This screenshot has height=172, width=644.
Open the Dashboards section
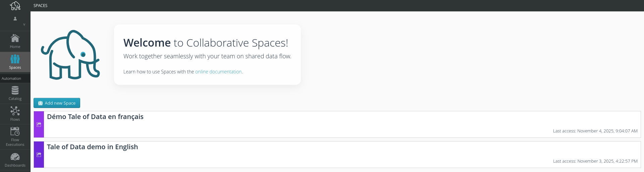tap(15, 160)
